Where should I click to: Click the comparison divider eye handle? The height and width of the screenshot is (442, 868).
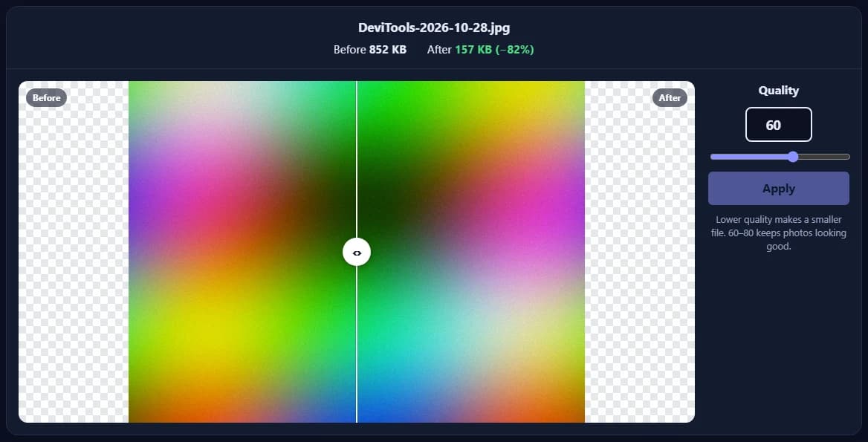[357, 253]
